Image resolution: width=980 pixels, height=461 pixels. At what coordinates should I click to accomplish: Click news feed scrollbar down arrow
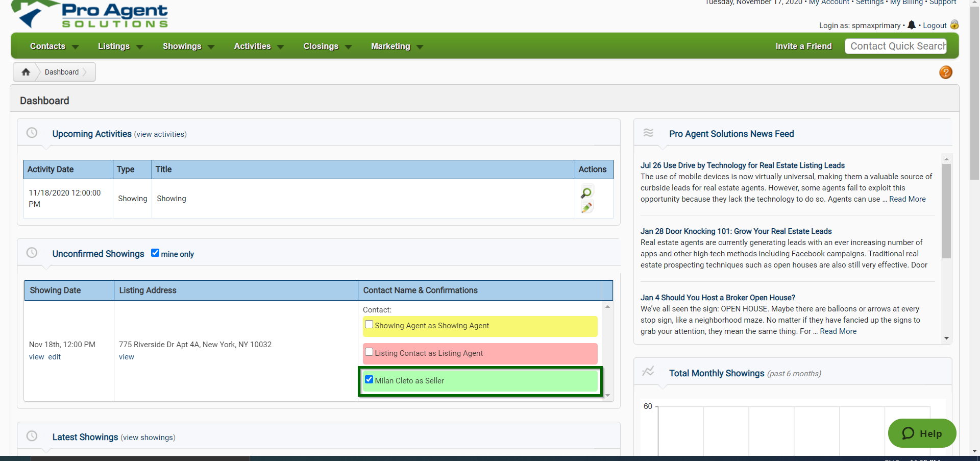[x=946, y=338]
